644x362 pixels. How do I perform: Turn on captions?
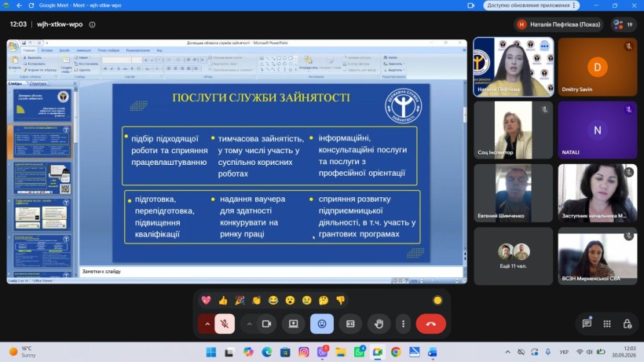pyautogui.click(x=350, y=324)
